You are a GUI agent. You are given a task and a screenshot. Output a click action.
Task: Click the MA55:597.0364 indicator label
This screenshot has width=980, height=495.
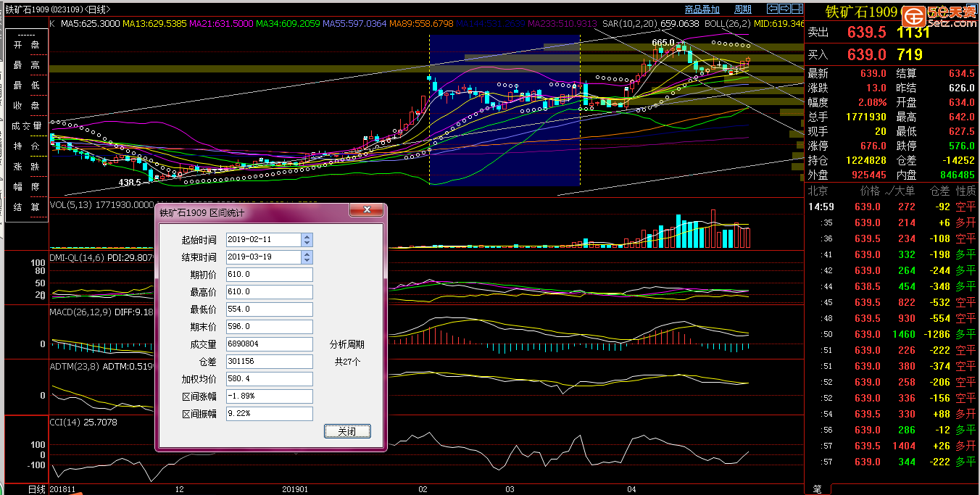click(x=354, y=24)
